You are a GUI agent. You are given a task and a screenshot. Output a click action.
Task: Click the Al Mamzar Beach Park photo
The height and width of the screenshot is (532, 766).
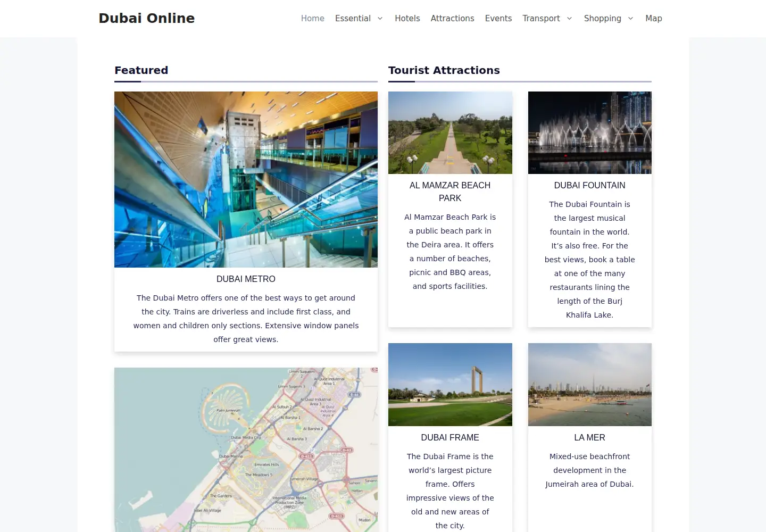[x=450, y=132]
